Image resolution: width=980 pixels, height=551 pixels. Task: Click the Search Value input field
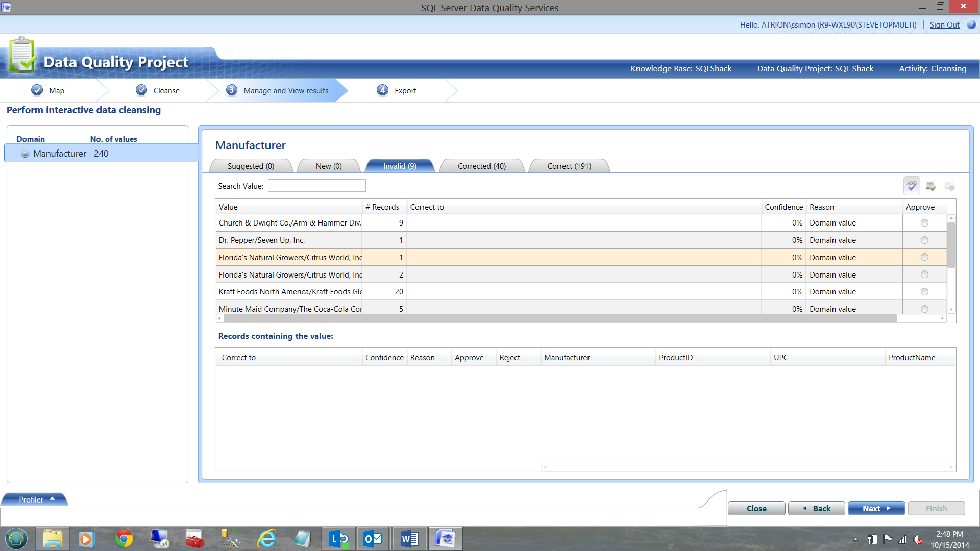click(316, 186)
